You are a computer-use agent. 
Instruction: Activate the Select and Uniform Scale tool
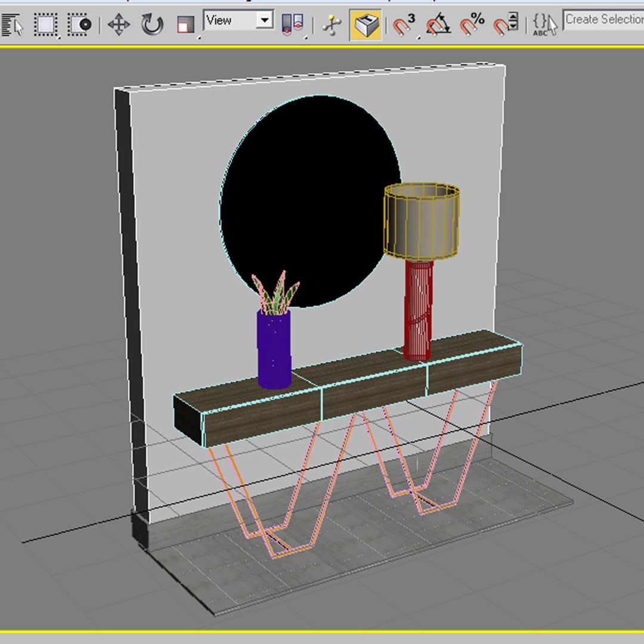click(x=185, y=24)
